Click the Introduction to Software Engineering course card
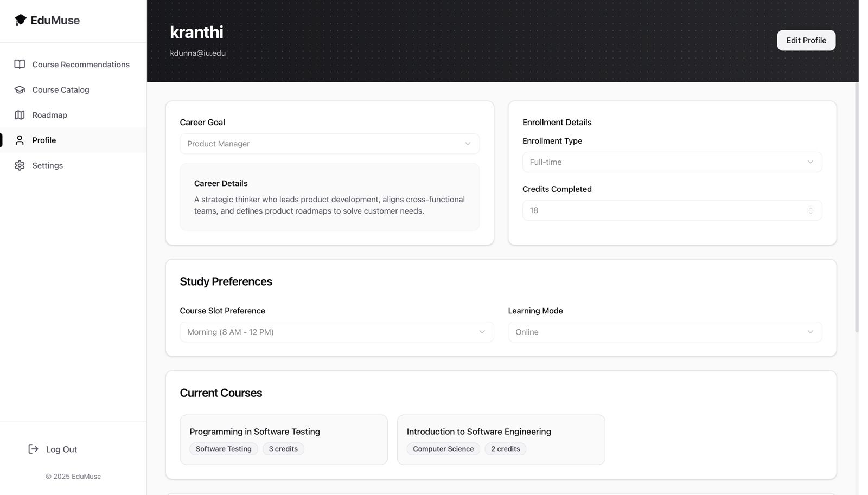This screenshot has height=495, width=868. (x=501, y=440)
